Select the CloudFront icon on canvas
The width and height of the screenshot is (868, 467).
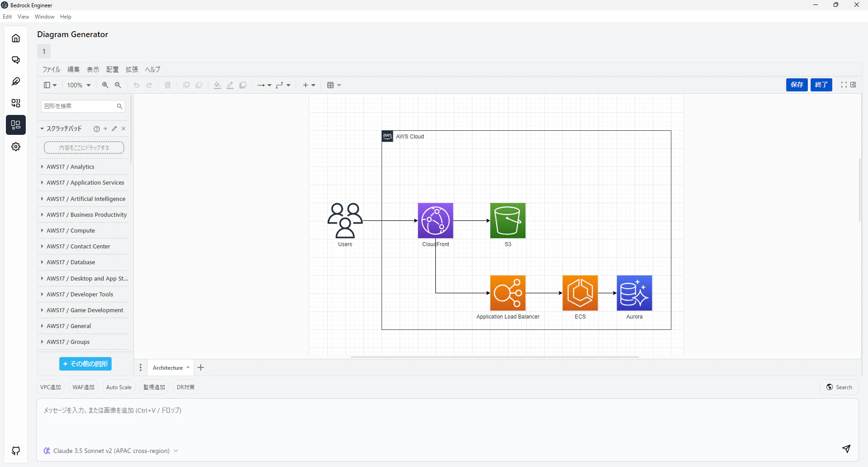coord(436,221)
